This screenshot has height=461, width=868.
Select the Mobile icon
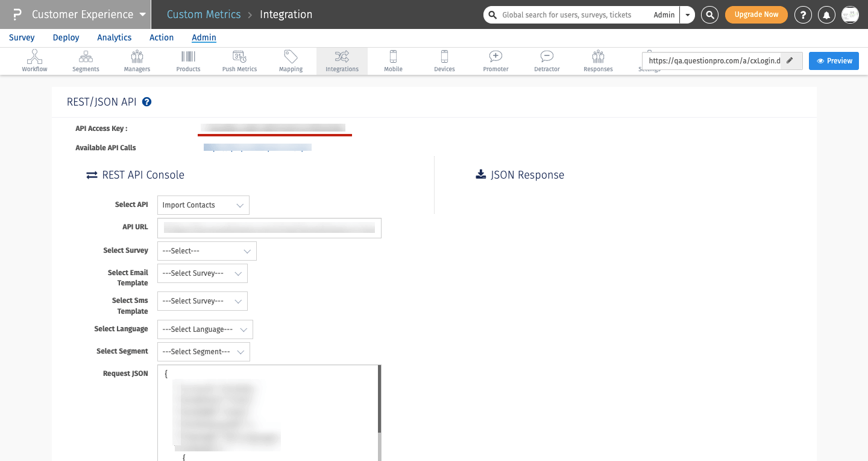pyautogui.click(x=392, y=60)
